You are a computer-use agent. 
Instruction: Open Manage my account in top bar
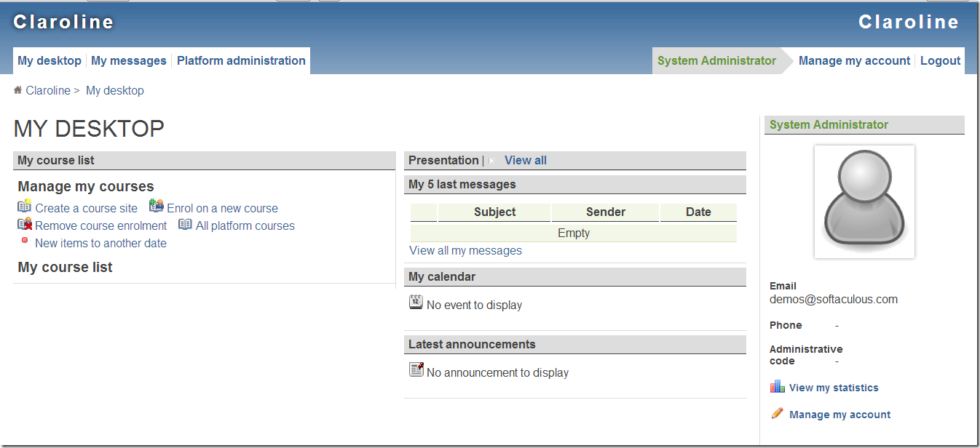coord(854,61)
